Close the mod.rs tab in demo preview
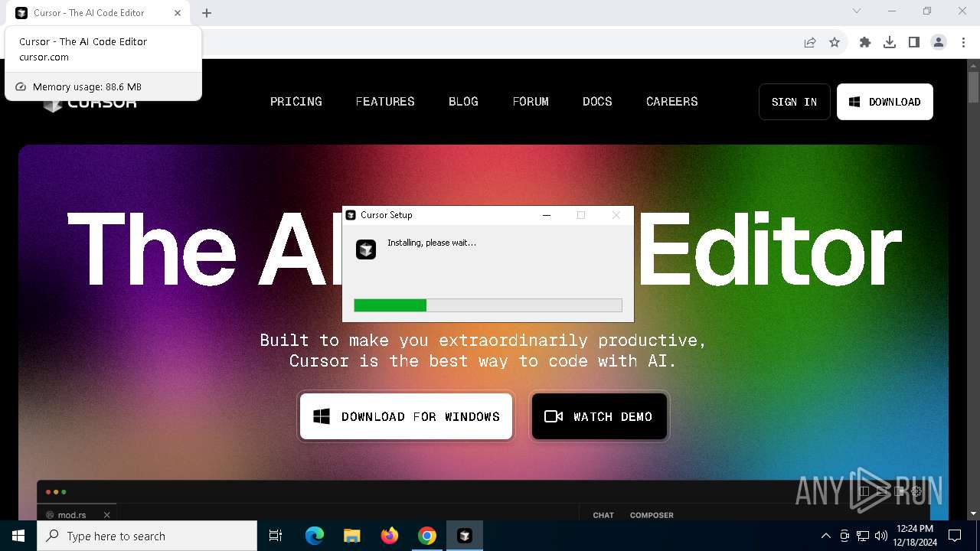 coord(107,515)
